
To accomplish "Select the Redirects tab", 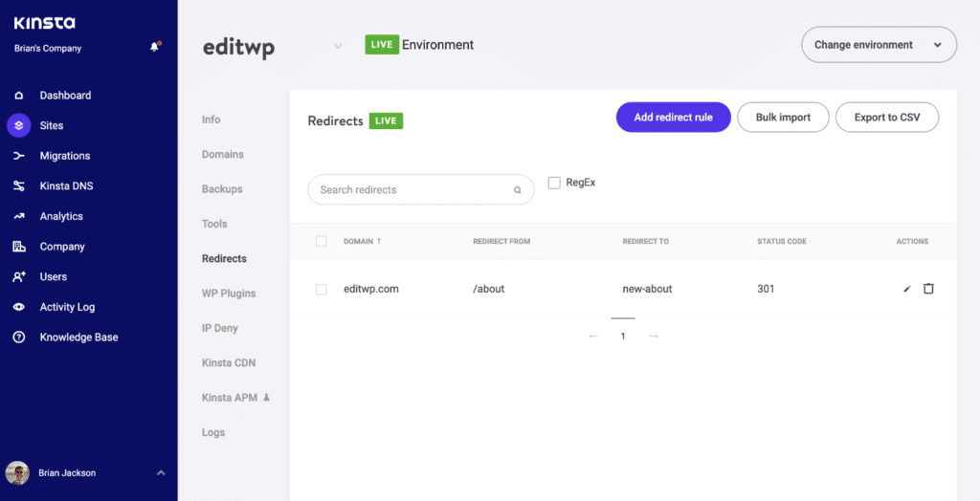I will (x=224, y=258).
